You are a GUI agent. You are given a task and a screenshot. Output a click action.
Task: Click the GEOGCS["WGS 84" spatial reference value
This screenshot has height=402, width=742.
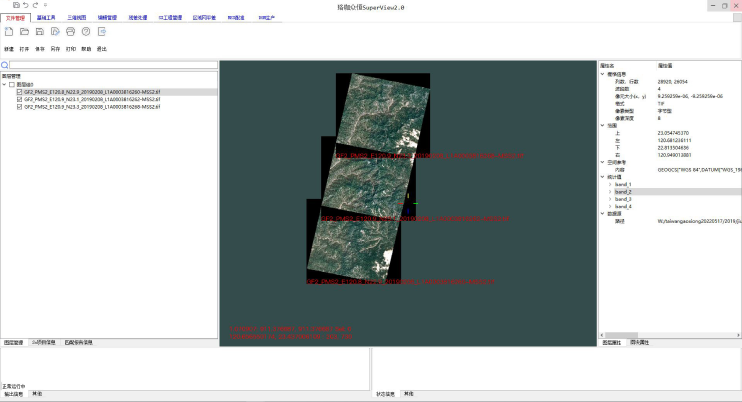(x=699, y=170)
